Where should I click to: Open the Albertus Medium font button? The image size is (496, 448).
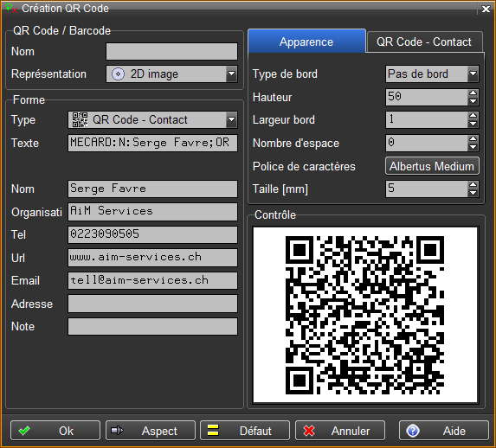pos(432,166)
